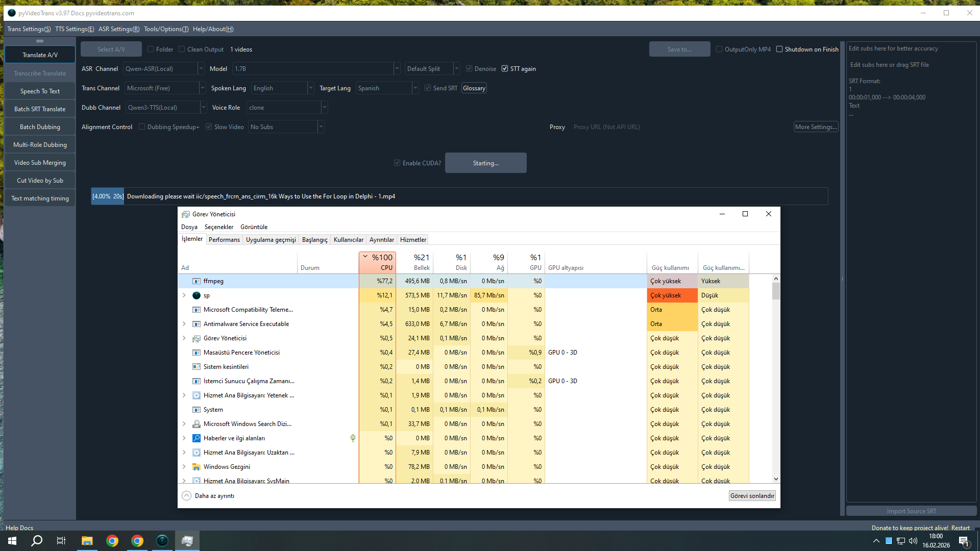Switch to the Performans tab
980x551 pixels.
tap(224, 240)
